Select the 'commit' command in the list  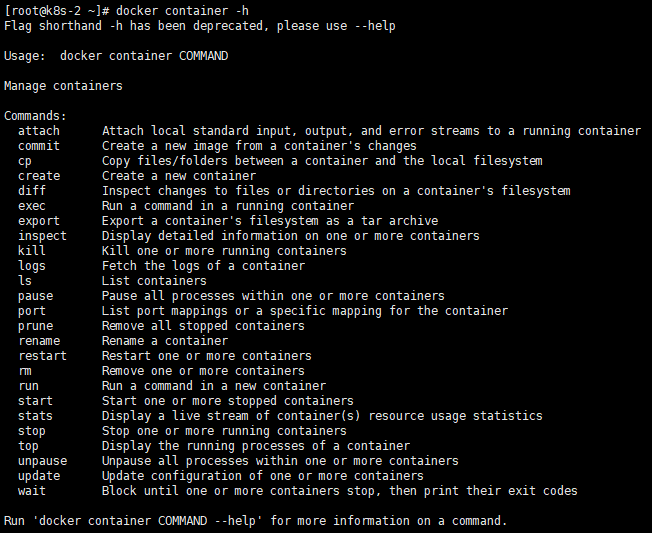point(39,146)
